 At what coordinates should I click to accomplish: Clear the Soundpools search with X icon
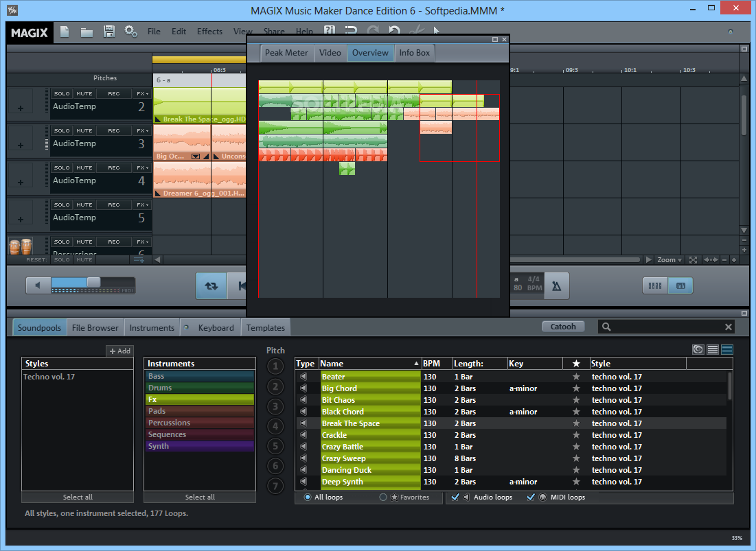(728, 327)
